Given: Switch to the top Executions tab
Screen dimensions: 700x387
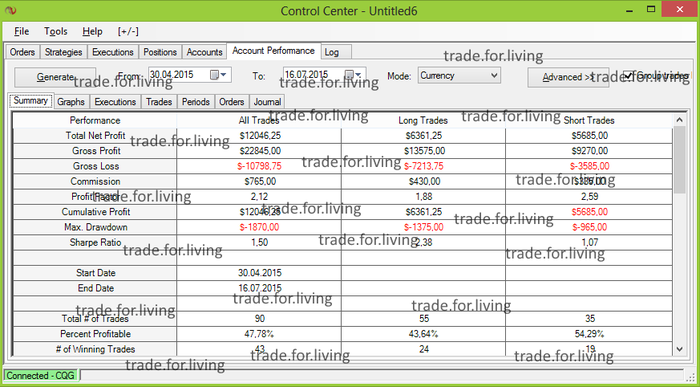Looking at the screenshot, I should pos(113,52).
